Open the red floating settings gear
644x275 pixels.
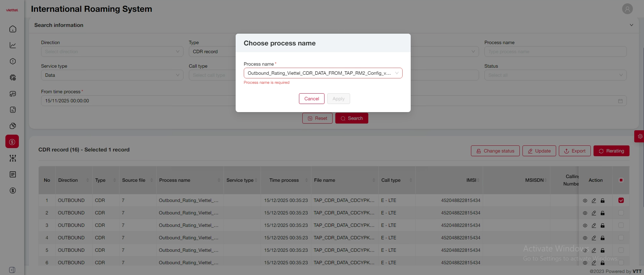tap(640, 136)
